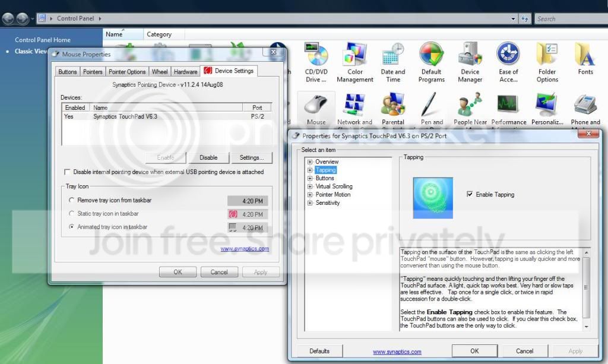Click description scrollbar down arrow

coord(586,327)
